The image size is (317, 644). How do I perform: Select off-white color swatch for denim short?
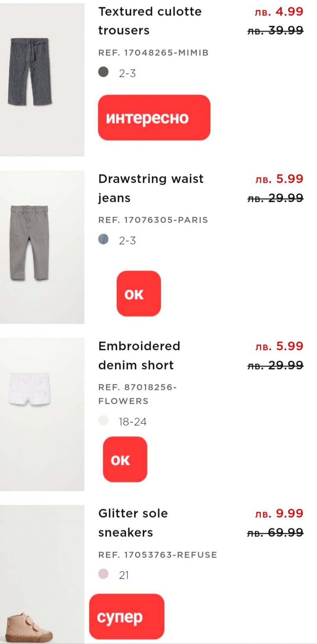pyautogui.click(x=103, y=420)
